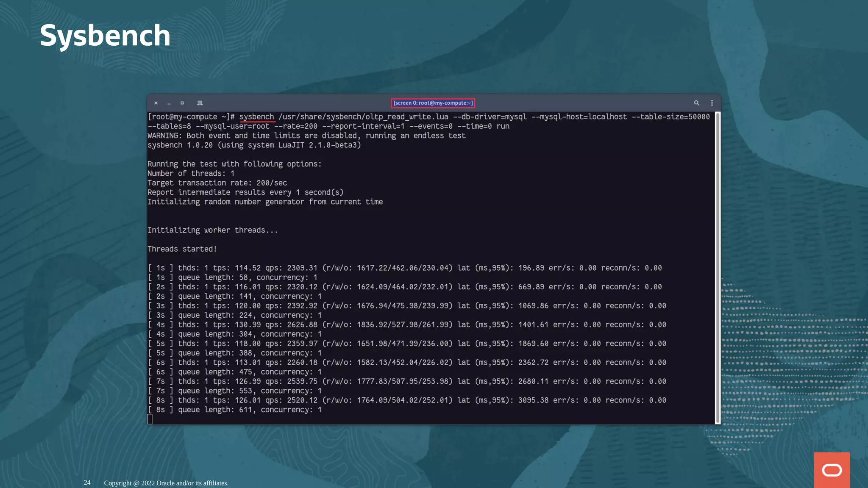Screen dimensions: 868x488
Task: Minimize the terminal window
Action: [x=169, y=103]
